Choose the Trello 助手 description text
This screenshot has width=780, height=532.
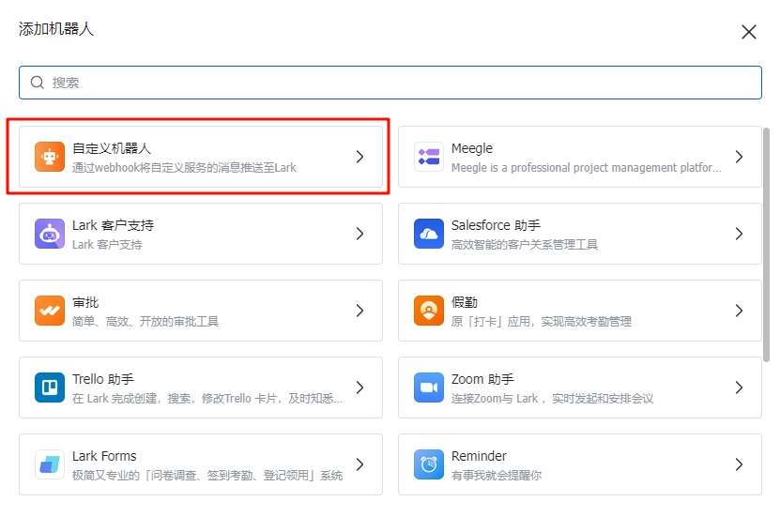207,399
